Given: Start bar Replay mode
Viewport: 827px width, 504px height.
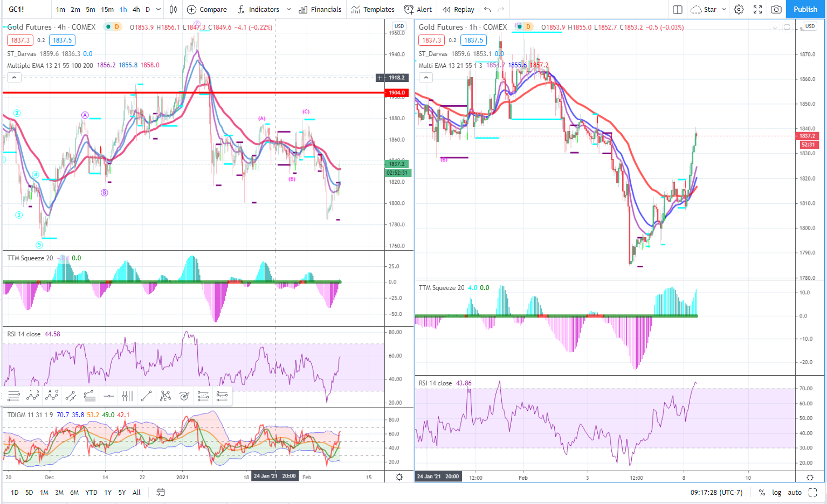Looking at the screenshot, I should click(x=459, y=9).
